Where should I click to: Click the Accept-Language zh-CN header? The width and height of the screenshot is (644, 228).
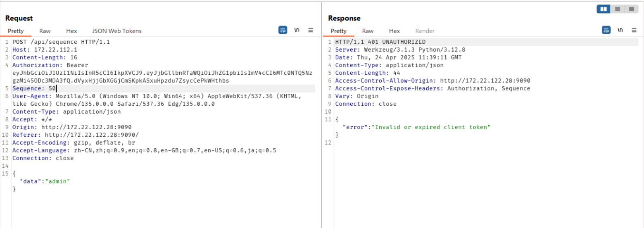(144, 150)
